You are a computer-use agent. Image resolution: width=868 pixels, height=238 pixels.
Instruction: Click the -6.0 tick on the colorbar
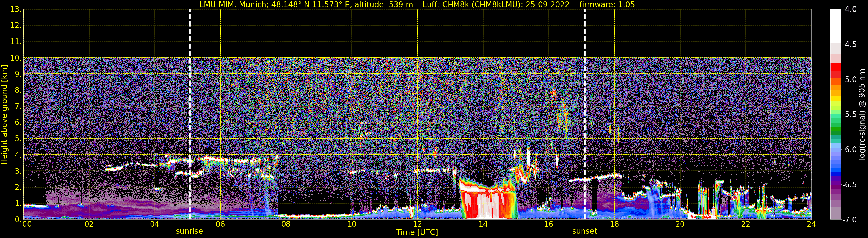[x=849, y=150]
